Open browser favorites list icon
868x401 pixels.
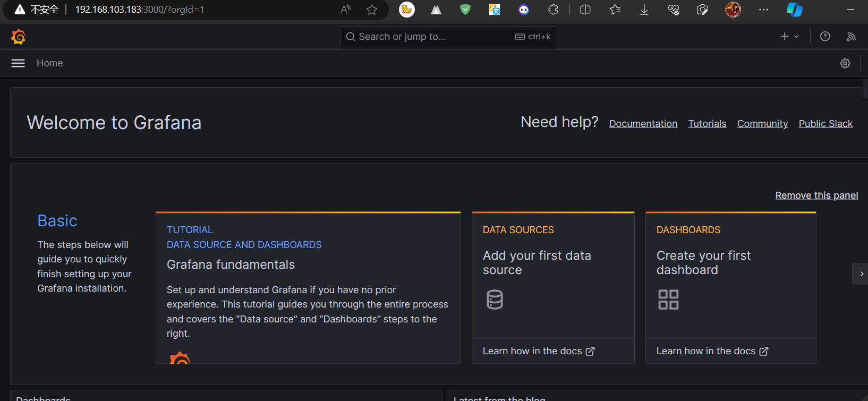(x=615, y=10)
